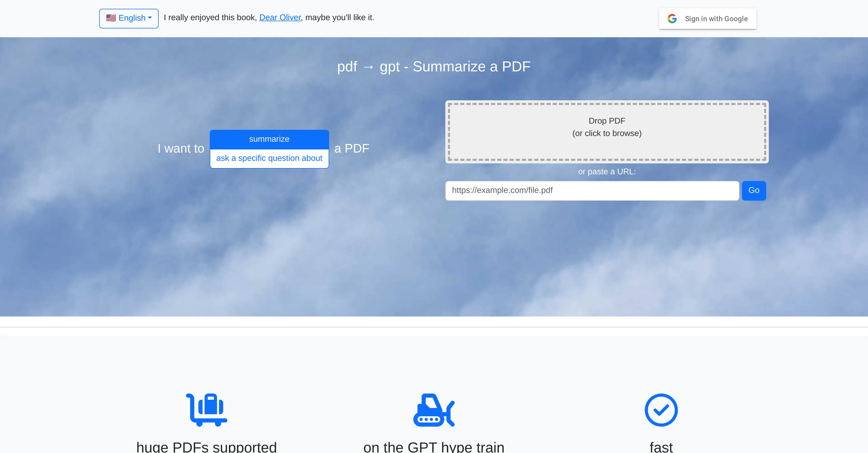Switch to 'ask a specific question about' mode
This screenshot has height=453, width=868.
tap(269, 158)
